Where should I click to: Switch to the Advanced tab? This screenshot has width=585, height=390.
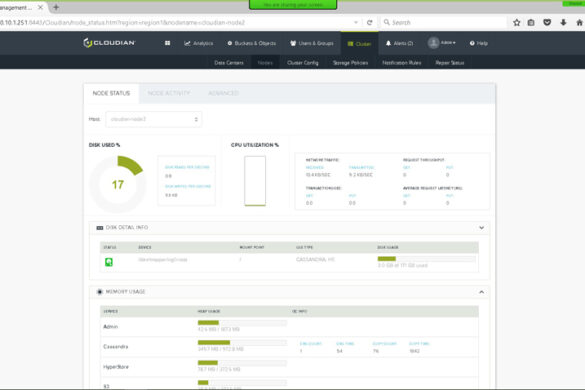223,93
